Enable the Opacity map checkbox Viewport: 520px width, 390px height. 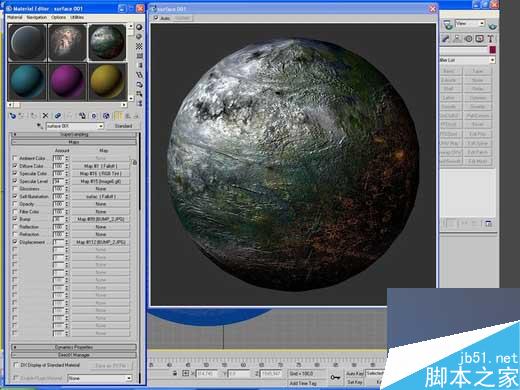coord(15,204)
